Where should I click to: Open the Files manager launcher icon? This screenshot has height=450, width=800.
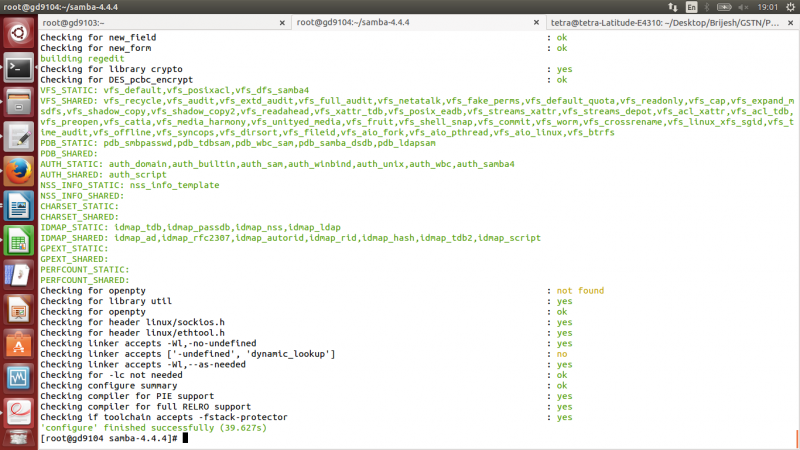[19, 102]
